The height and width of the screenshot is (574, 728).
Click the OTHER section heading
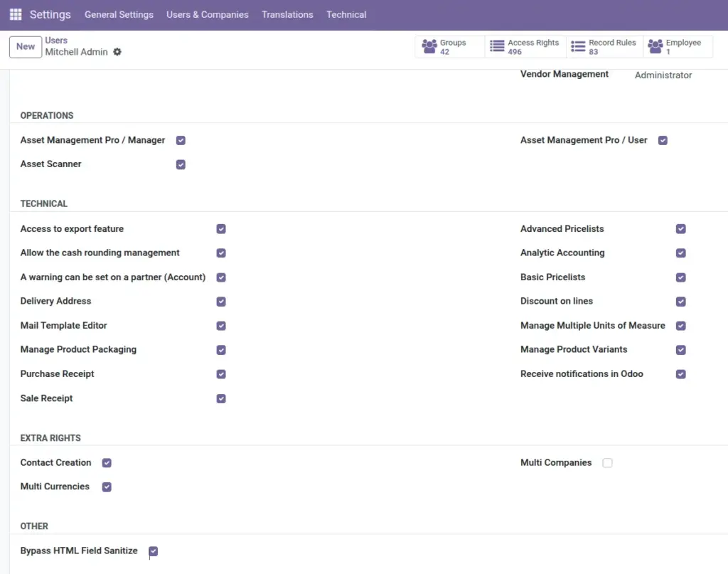point(34,526)
